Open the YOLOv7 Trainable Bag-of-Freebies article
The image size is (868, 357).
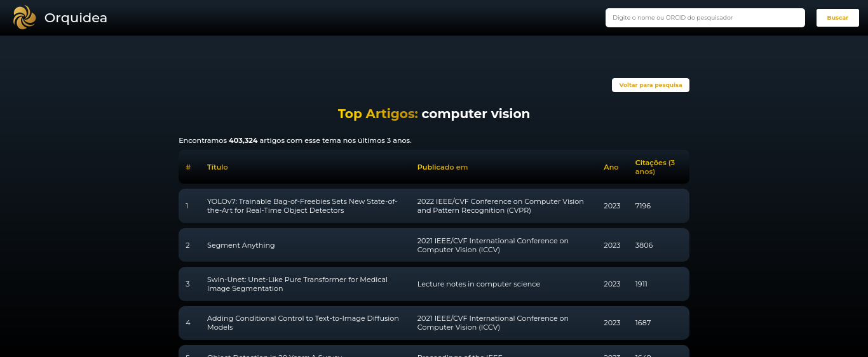pyautogui.click(x=302, y=206)
